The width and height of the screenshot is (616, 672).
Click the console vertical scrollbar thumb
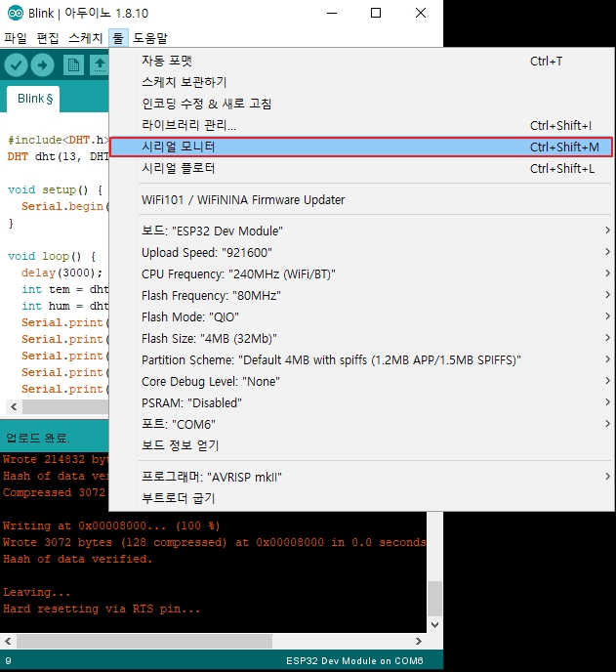434,599
